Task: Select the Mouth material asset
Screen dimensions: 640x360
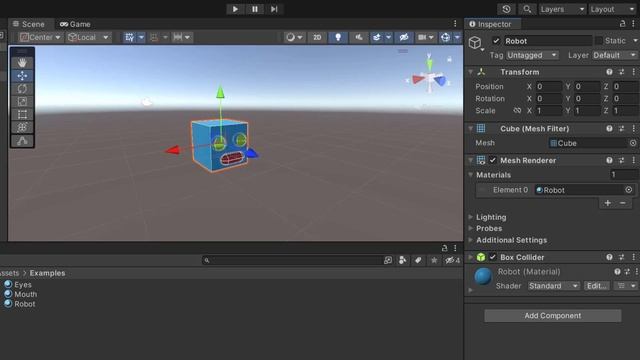Action: tap(20, 294)
